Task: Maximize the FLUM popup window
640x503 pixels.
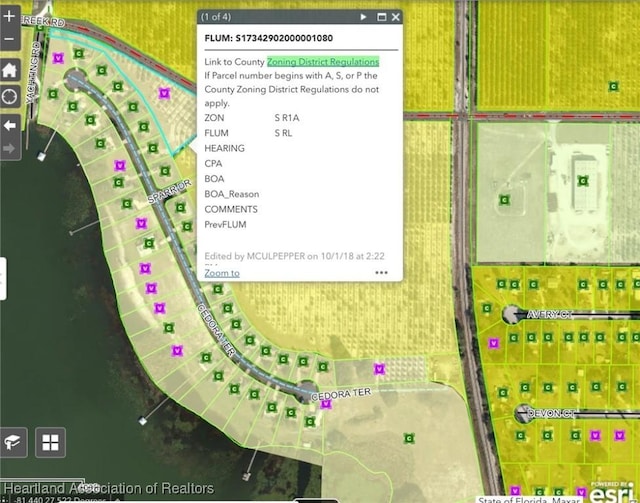Action: click(x=381, y=17)
